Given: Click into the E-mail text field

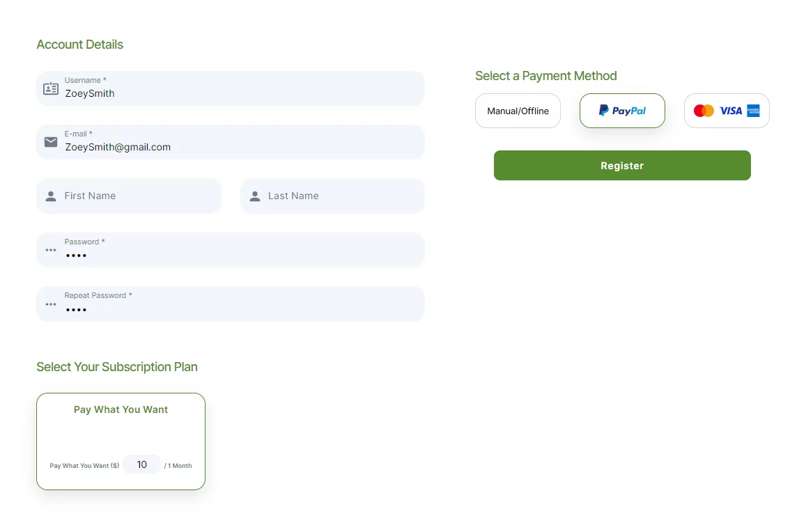Looking at the screenshot, I should [x=237, y=147].
